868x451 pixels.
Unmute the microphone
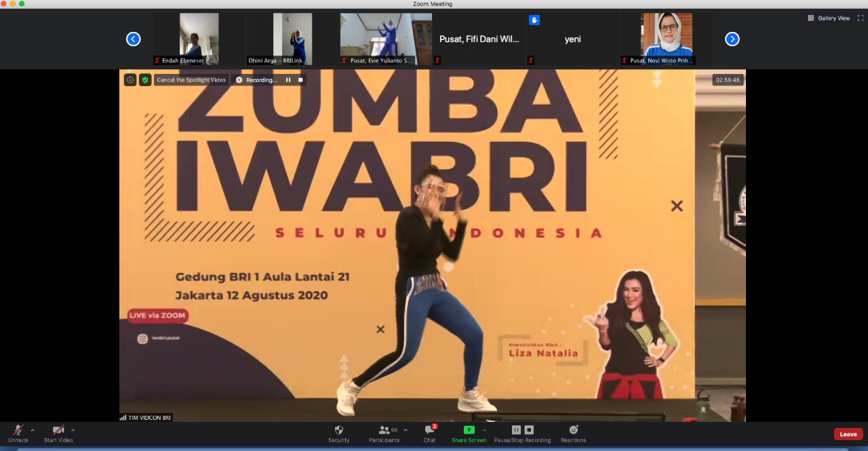click(x=18, y=431)
